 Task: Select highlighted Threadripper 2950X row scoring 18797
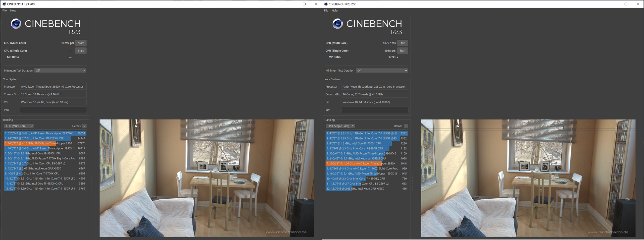point(45,143)
